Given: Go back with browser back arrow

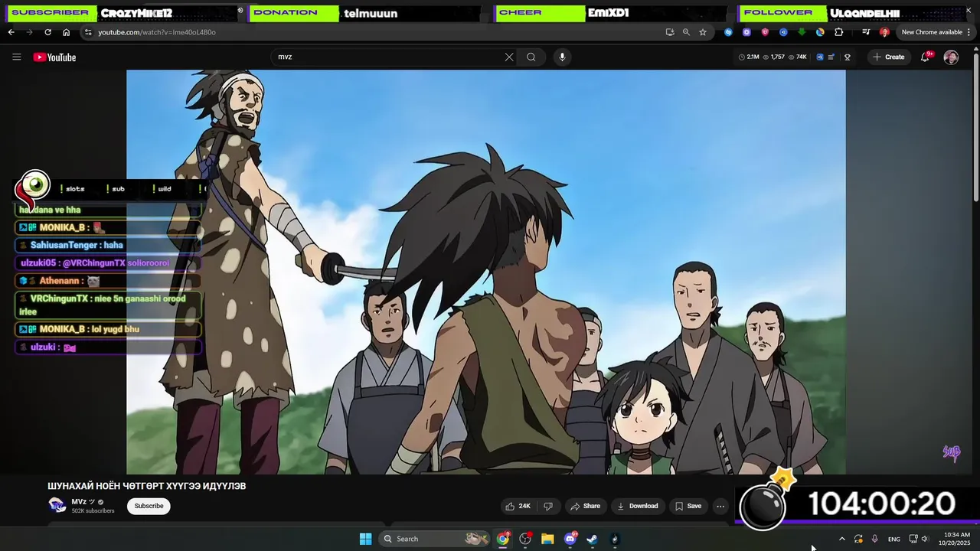Looking at the screenshot, I should pyautogui.click(x=11, y=32).
